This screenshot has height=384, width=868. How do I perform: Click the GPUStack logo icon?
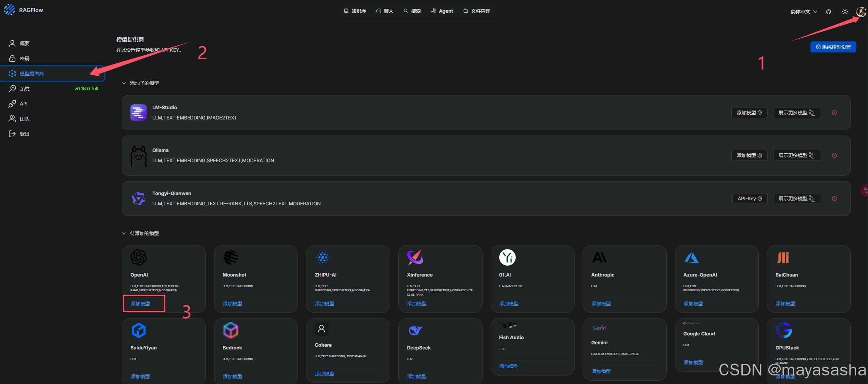point(784,330)
